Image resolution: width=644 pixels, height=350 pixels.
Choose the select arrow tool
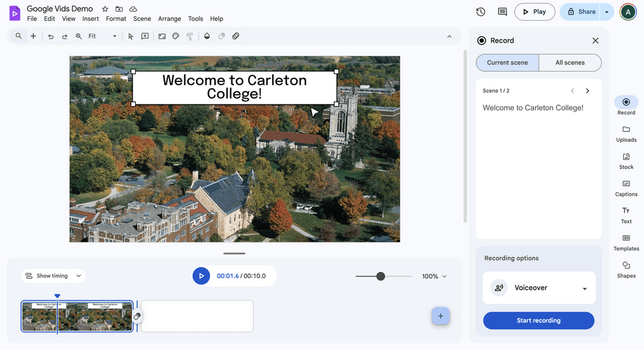pyautogui.click(x=131, y=36)
